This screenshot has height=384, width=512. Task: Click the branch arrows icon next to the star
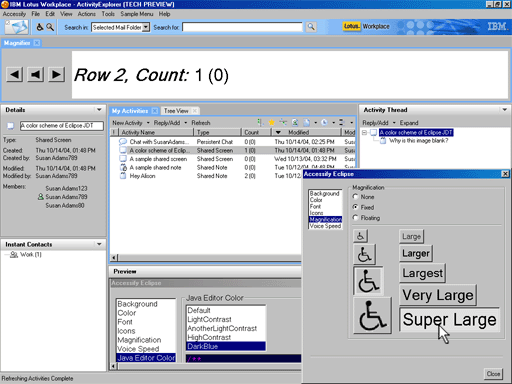tap(283, 122)
